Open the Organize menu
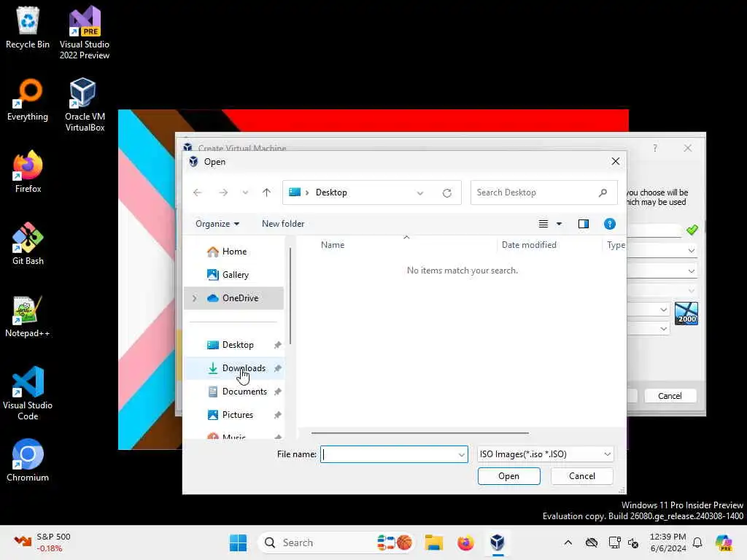Screen dimensions: 747x560 (x=217, y=224)
